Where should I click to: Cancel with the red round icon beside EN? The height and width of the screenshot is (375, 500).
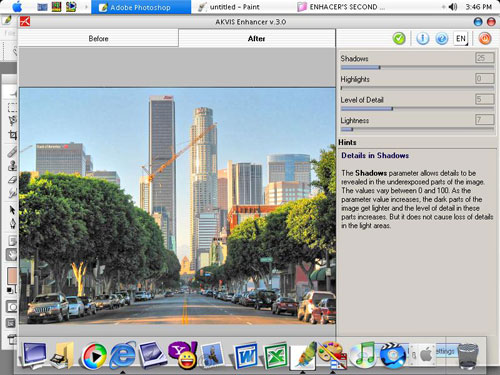click(485, 39)
